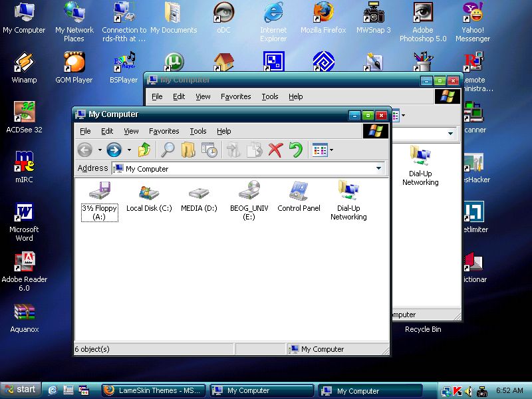This screenshot has width=532, height=399.
Task: Click the Address field showing My Computer
Action: [x=248, y=169]
